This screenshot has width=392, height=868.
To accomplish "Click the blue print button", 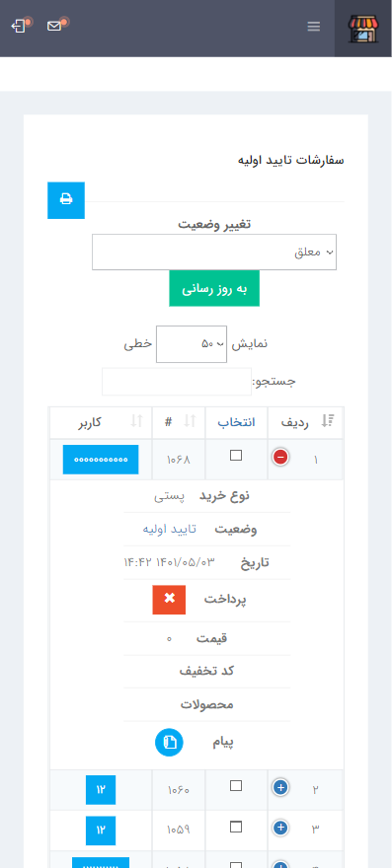I will [x=66, y=200].
